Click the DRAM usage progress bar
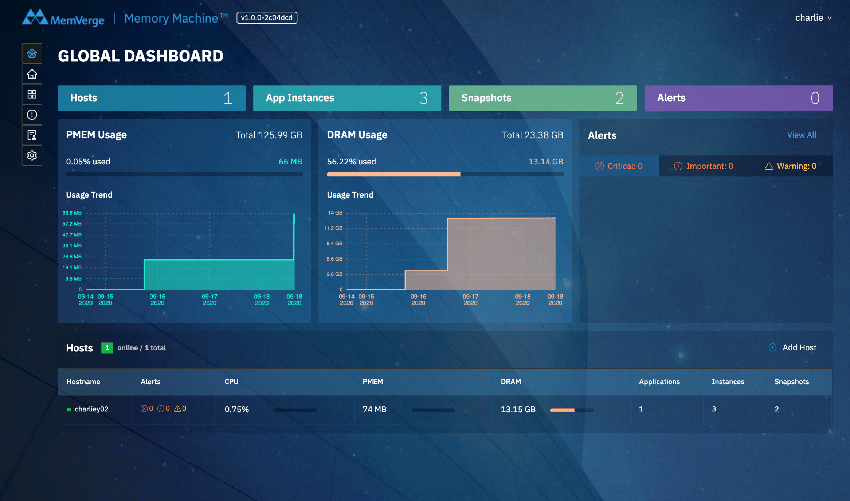The height and width of the screenshot is (501, 850). click(445, 174)
